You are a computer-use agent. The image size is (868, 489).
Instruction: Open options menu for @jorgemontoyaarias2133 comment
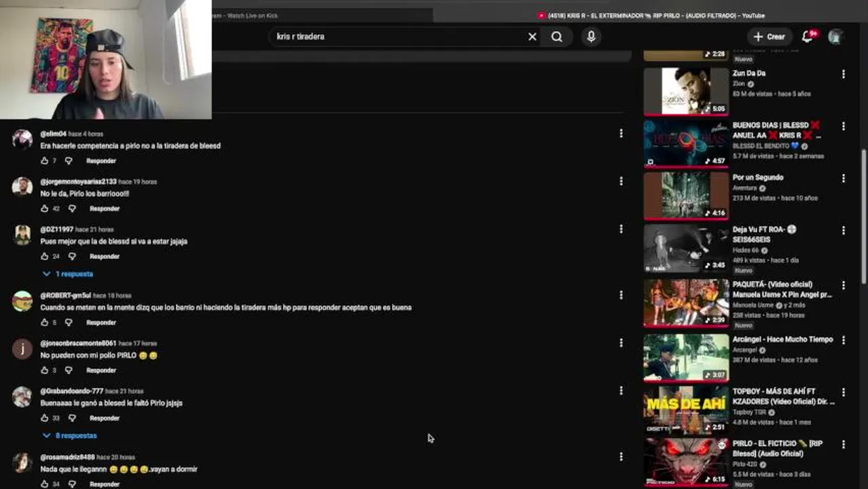coord(621,181)
